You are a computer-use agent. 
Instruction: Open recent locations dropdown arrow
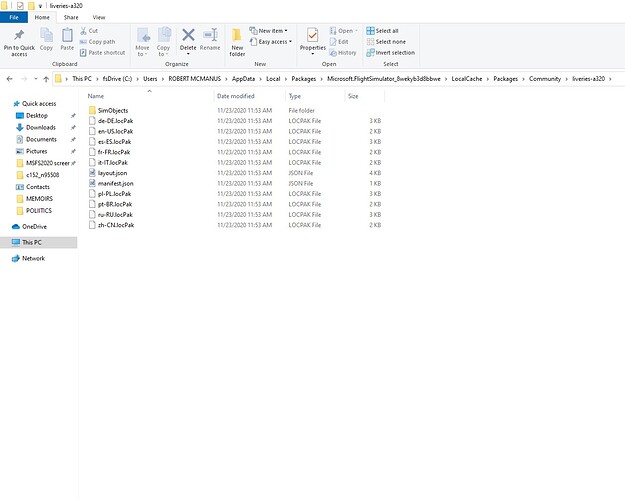[36, 79]
